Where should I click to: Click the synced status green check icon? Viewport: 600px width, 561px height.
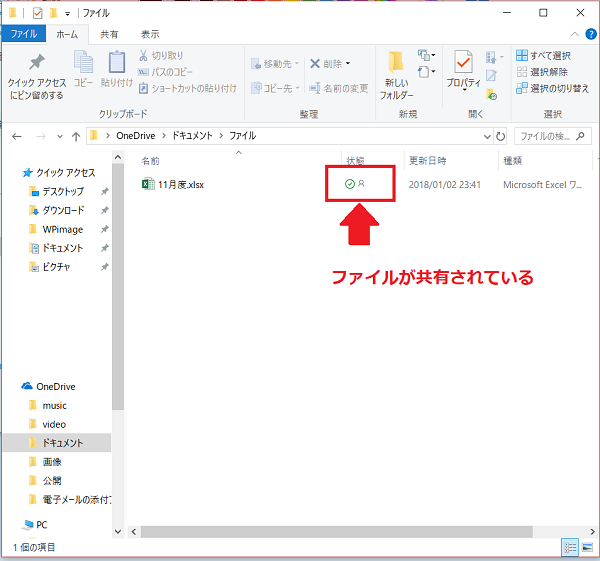350,184
